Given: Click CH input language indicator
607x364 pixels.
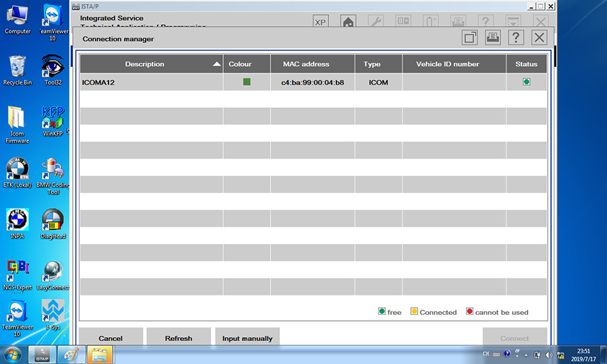Looking at the screenshot, I should (x=486, y=354).
